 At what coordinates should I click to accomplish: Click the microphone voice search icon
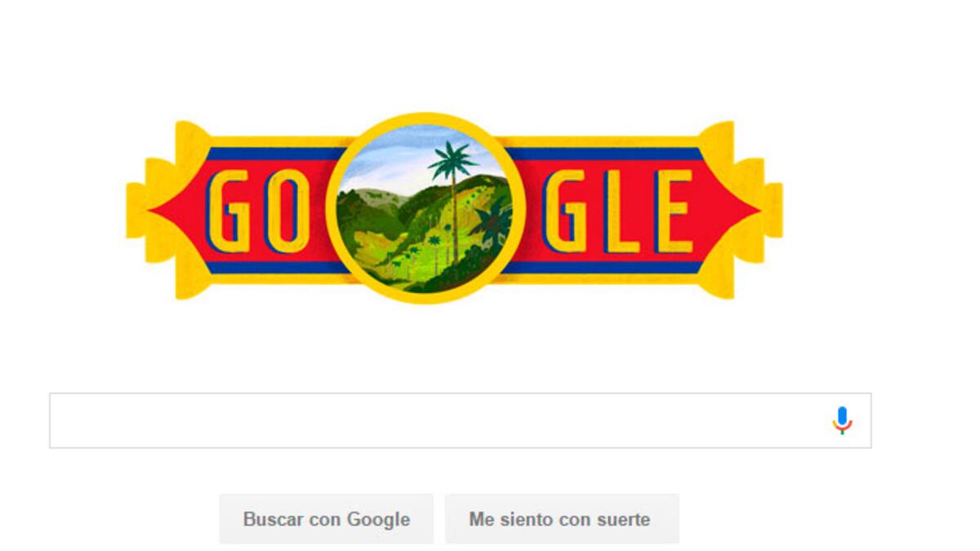(x=842, y=420)
